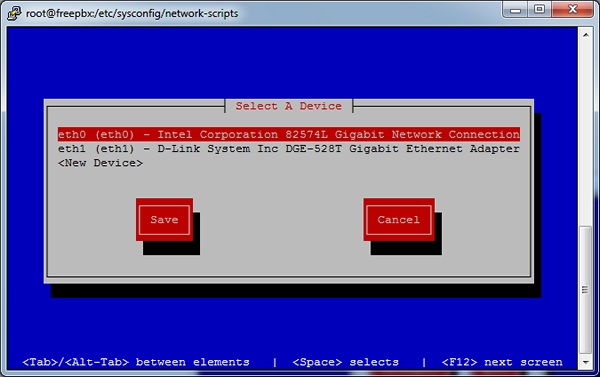Click the "<F12> next screen" hint text
The height and width of the screenshot is (377, 600).
pyautogui.click(x=502, y=362)
